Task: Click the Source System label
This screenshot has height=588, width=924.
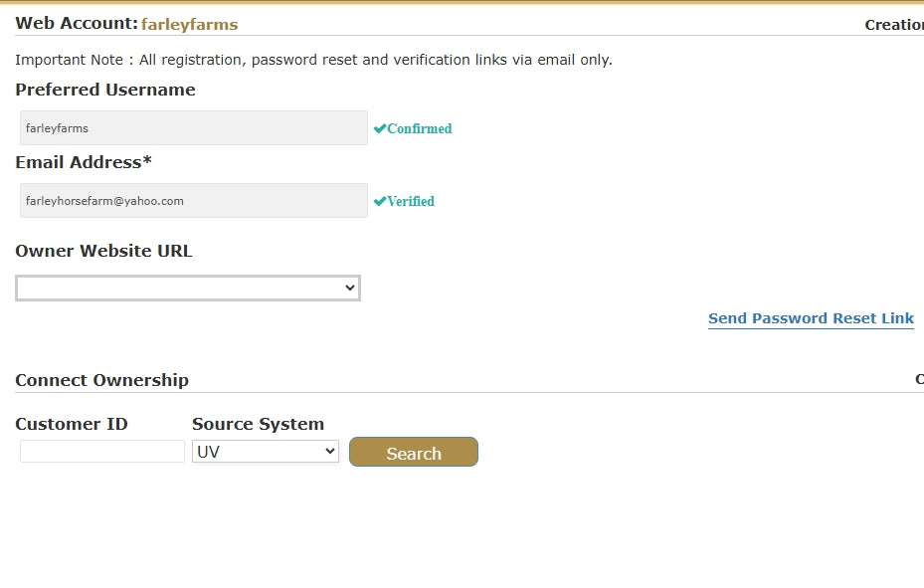Action: (x=258, y=424)
